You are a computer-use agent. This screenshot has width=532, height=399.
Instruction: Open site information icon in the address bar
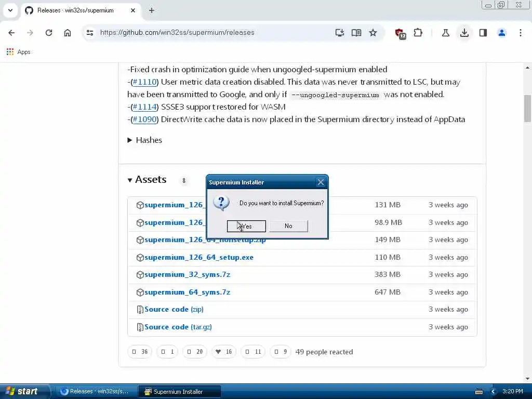tap(90, 33)
